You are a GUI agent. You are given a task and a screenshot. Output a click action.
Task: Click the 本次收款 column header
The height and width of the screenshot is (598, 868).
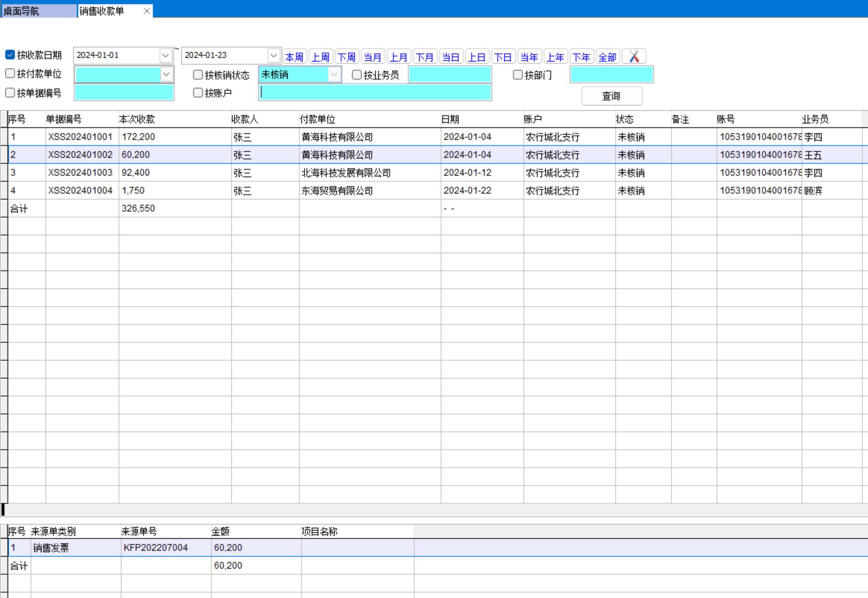coord(137,119)
